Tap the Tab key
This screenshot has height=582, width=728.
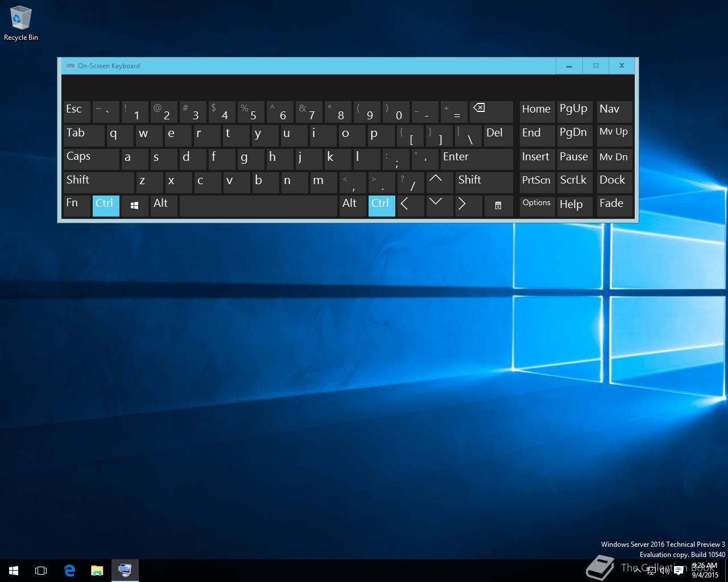(x=84, y=135)
